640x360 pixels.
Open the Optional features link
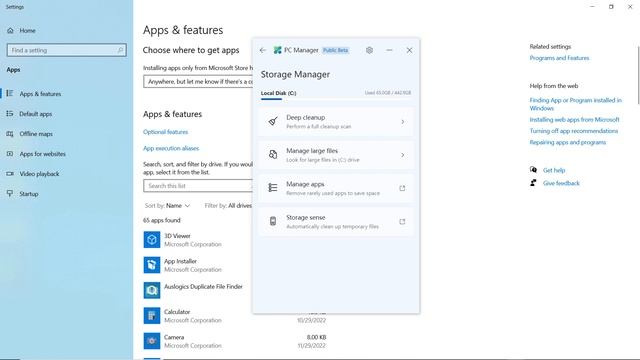[165, 132]
